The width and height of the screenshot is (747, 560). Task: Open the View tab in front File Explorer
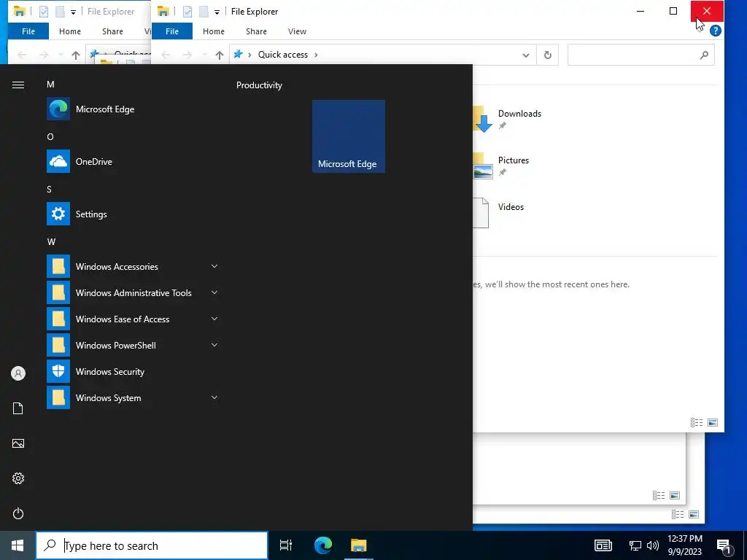(x=298, y=31)
